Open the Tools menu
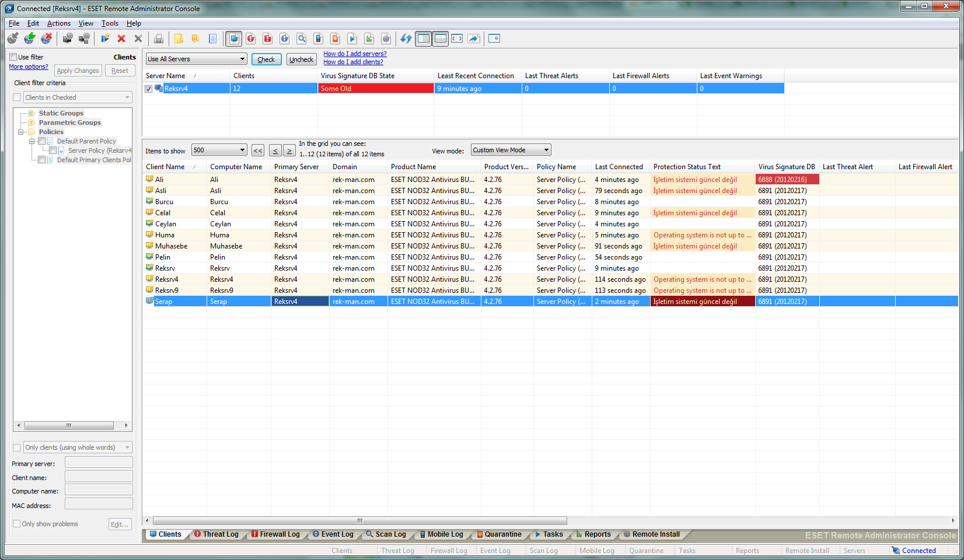The image size is (964, 560). pos(110,23)
